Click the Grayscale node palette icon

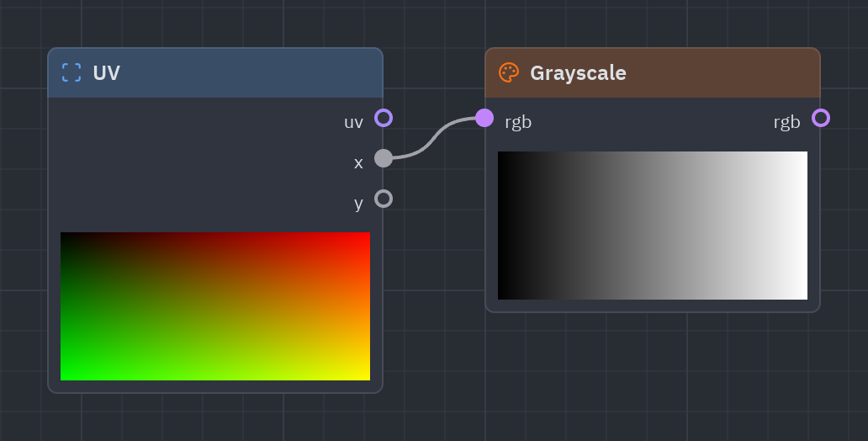(509, 72)
